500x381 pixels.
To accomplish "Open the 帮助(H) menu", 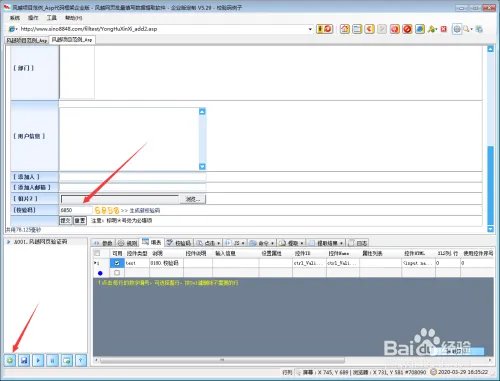I will click(x=73, y=18).
